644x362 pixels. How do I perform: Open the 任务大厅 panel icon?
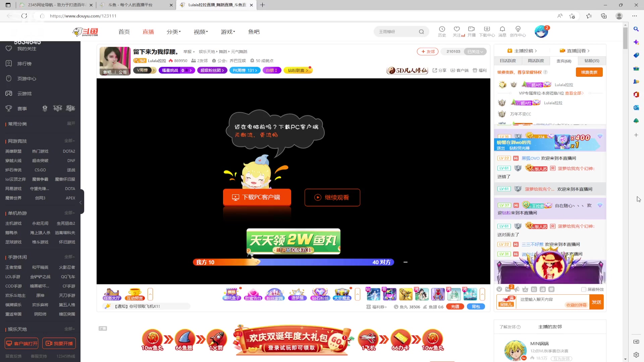(x=112, y=294)
